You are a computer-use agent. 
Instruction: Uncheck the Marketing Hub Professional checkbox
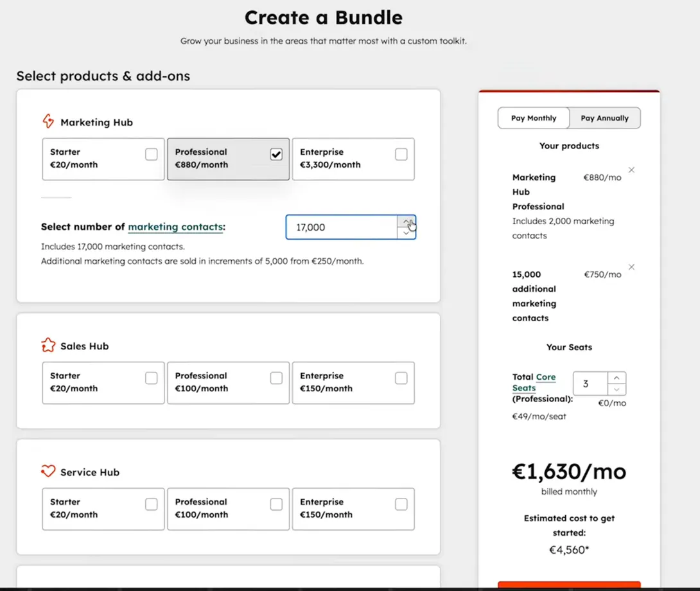pos(276,154)
